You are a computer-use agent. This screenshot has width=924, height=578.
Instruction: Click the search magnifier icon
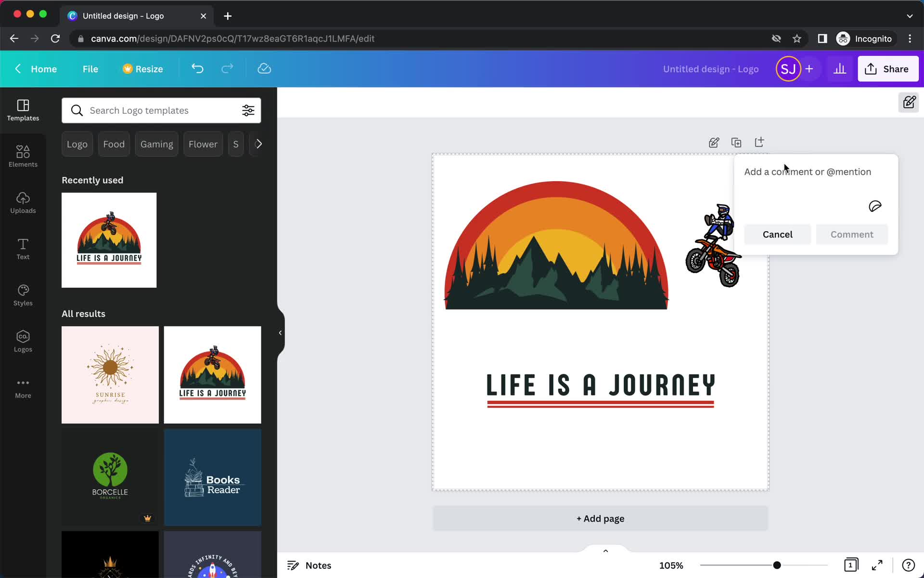[x=77, y=110]
